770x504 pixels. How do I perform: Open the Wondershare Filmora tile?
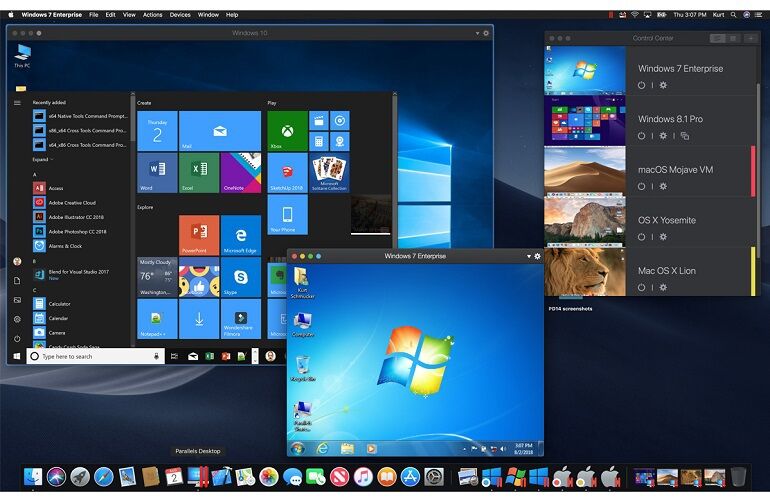tap(241, 319)
